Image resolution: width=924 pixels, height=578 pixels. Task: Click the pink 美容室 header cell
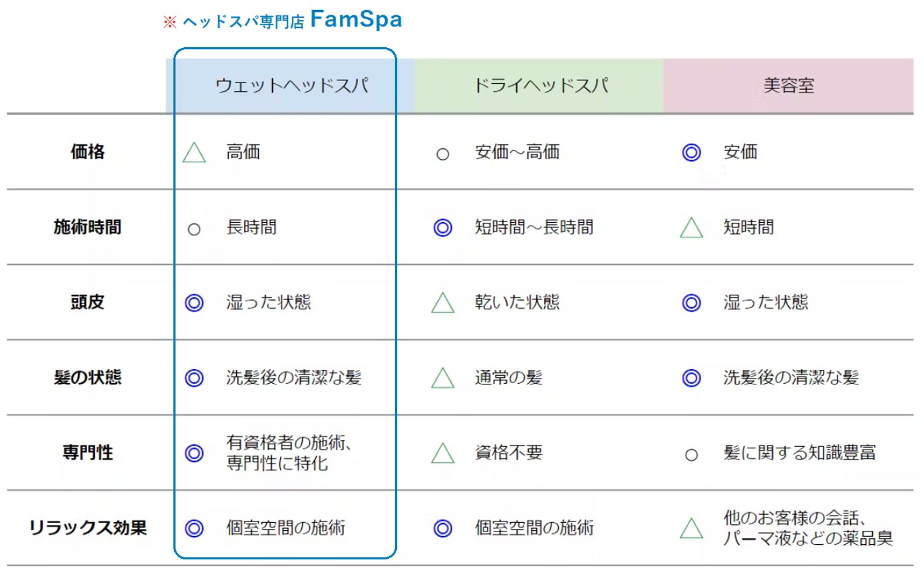coord(788,86)
